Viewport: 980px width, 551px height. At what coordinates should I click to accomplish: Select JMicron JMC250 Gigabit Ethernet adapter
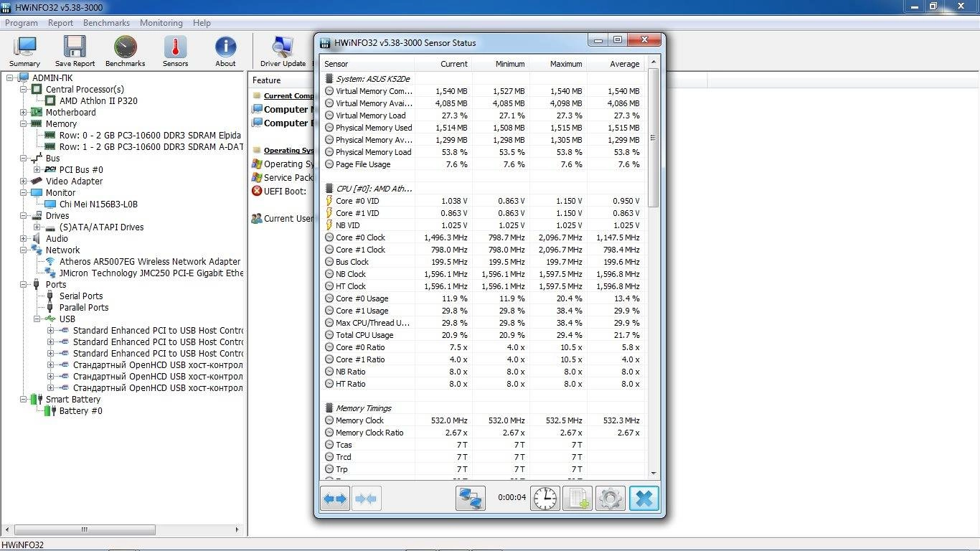[x=151, y=273]
